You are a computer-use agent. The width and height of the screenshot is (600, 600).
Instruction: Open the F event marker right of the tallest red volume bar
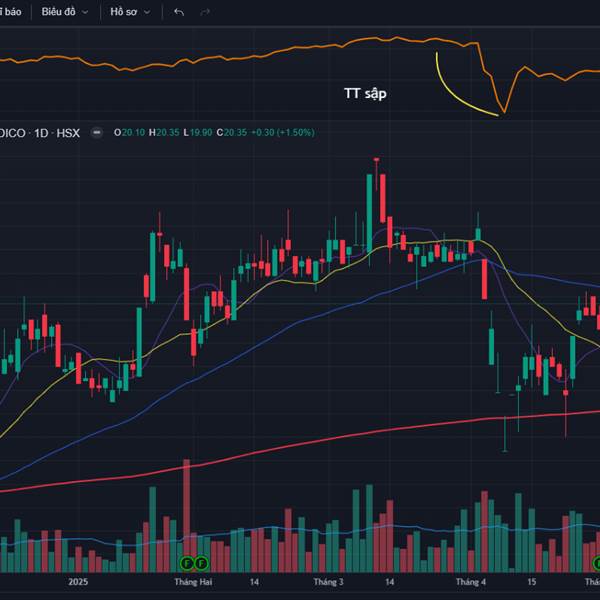point(201,563)
